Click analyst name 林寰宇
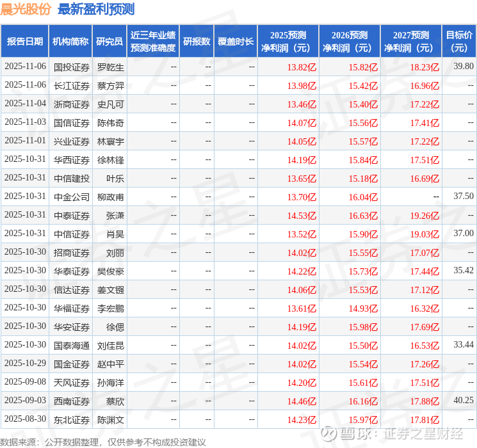Image resolution: width=477 pixels, height=448 pixels. click(x=110, y=141)
